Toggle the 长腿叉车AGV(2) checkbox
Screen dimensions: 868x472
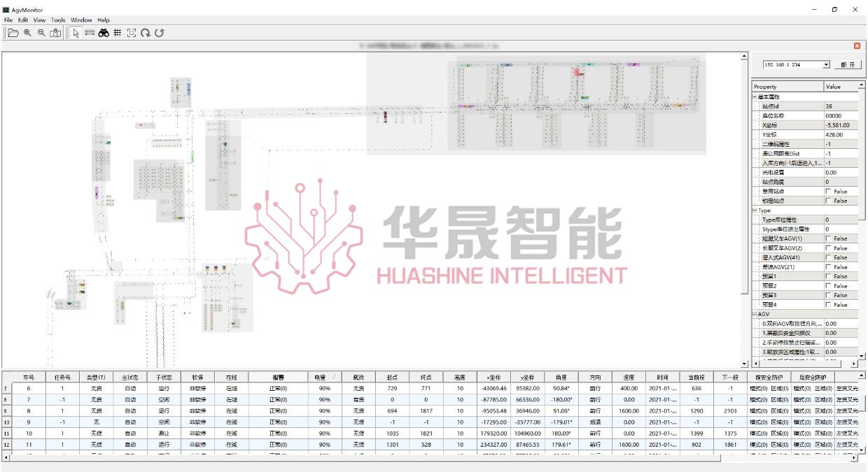829,248
